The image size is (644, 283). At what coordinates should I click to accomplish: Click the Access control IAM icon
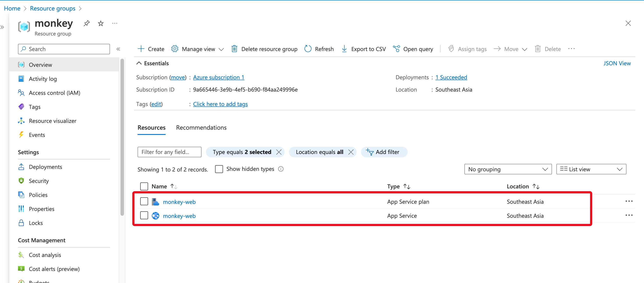pos(21,92)
